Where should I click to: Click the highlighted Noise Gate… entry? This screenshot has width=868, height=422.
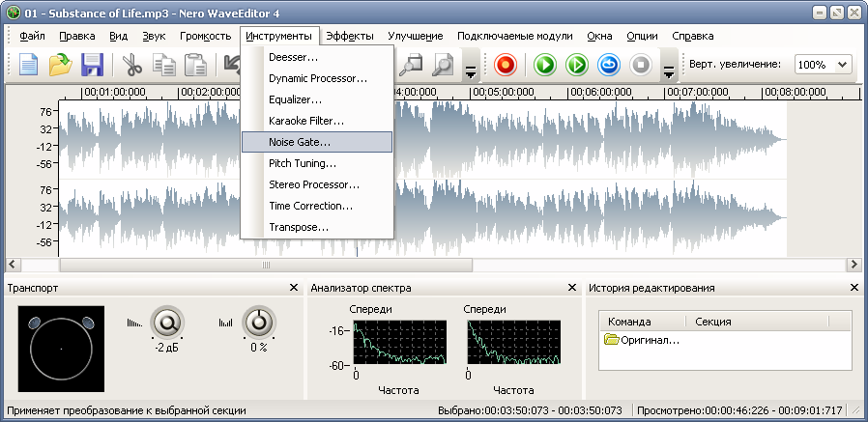[317, 142]
